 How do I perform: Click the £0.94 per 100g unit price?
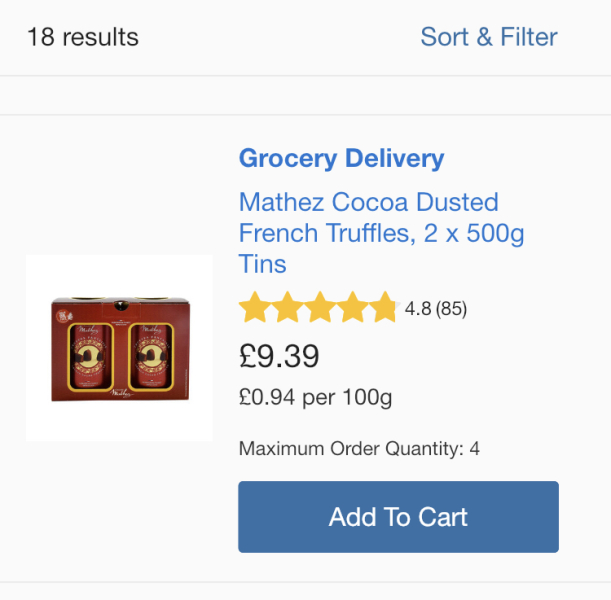(x=315, y=397)
